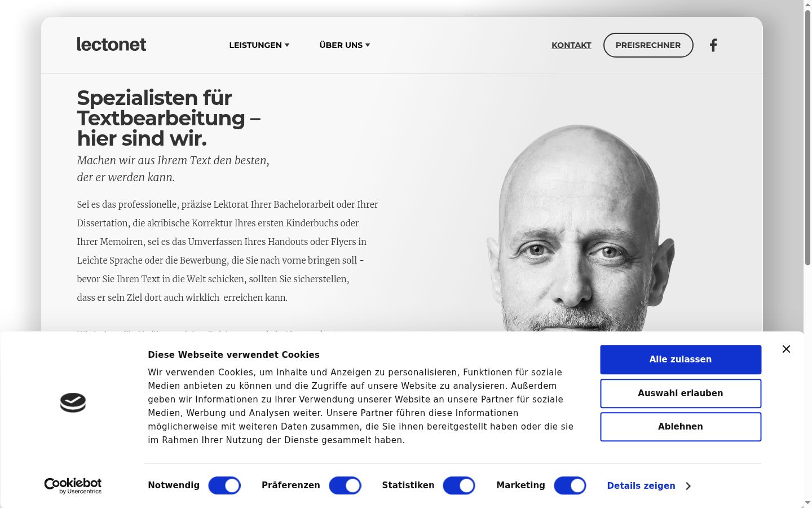Click Auswahl erlauben button

pyautogui.click(x=681, y=393)
